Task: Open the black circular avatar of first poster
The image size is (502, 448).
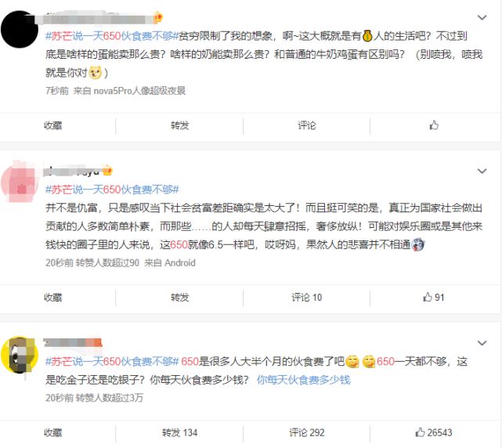Action: click(x=20, y=29)
